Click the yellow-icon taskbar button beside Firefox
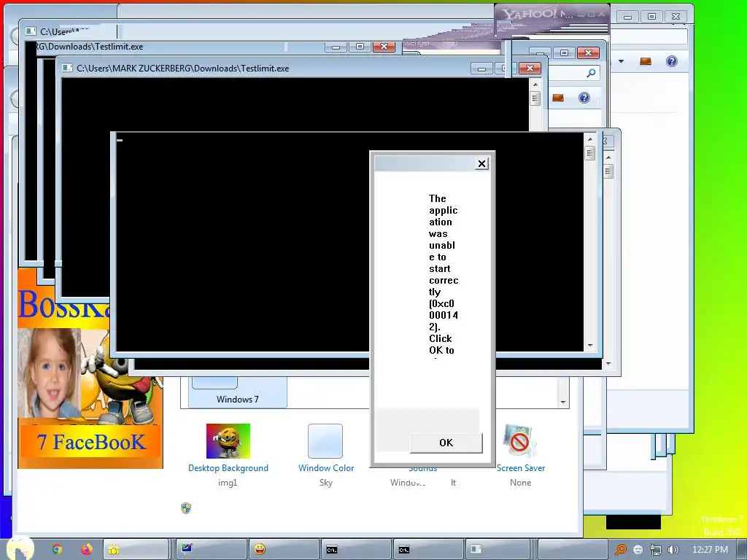Image resolution: width=747 pixels, height=560 pixels. 136,550
